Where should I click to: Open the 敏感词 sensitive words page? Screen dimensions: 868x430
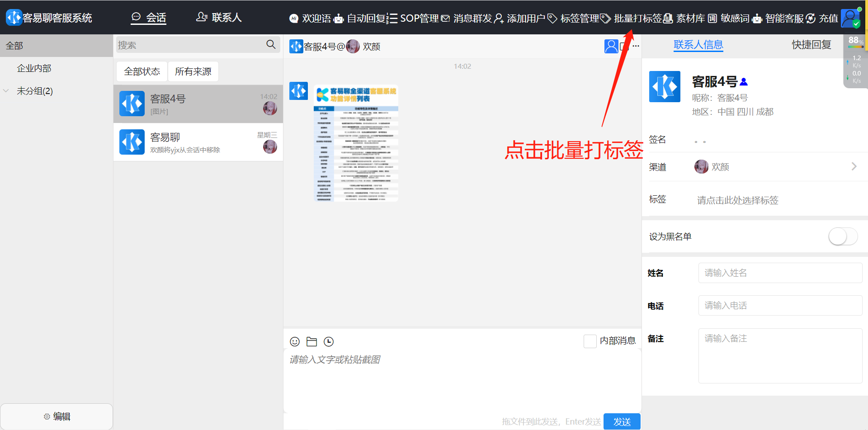coord(728,19)
